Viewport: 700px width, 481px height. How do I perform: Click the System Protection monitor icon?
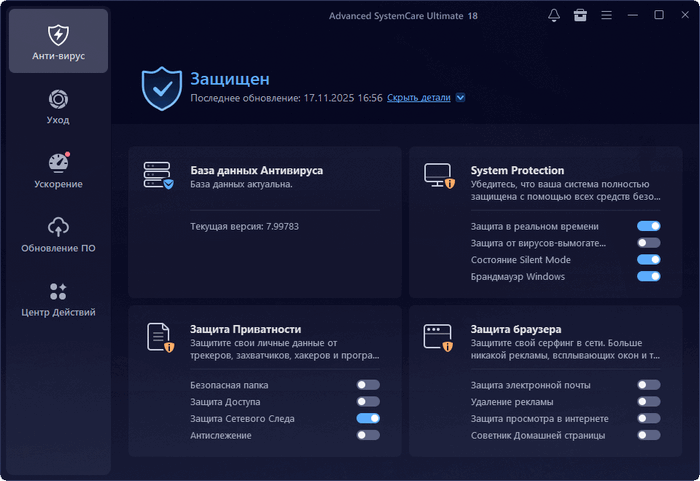tap(439, 176)
